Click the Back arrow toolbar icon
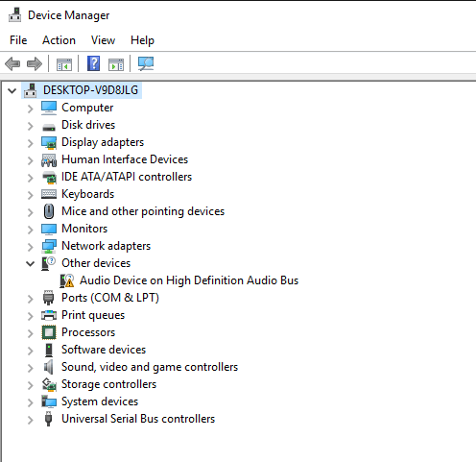Image resolution: width=476 pixels, height=462 pixels. [x=12, y=63]
